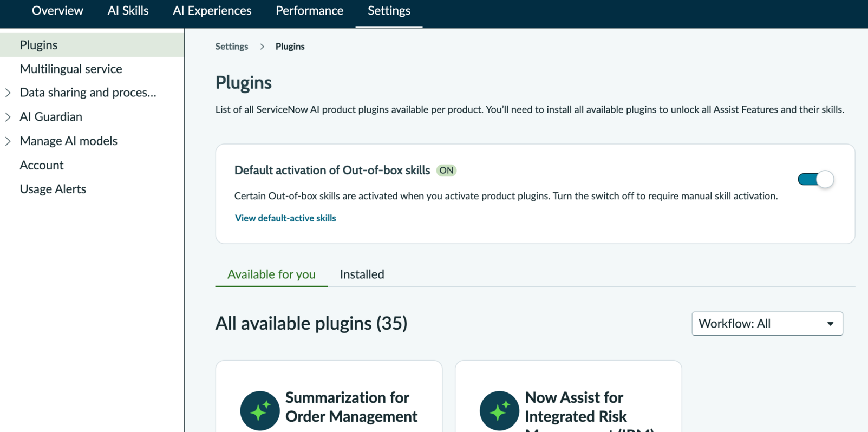Viewport: 868px width, 432px height.
Task: Select the Settings tab
Action: pos(389,11)
